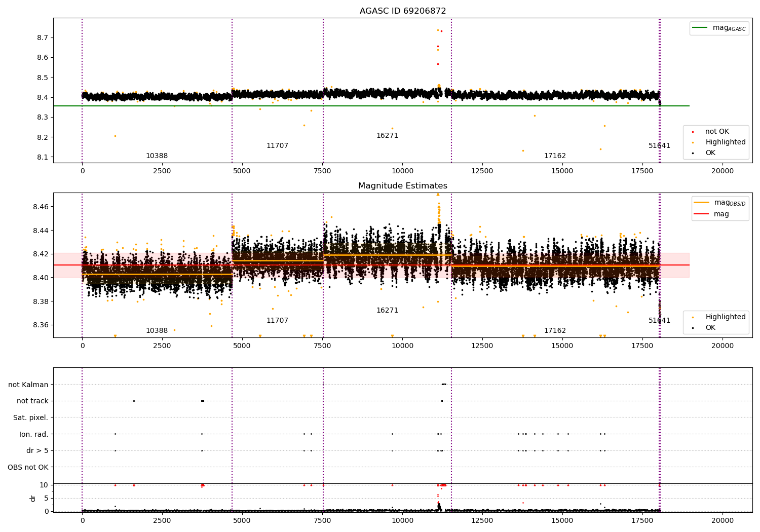This screenshot has width=760, height=532.
Task: Click the 'not Kalman' row label
Action: point(28,385)
